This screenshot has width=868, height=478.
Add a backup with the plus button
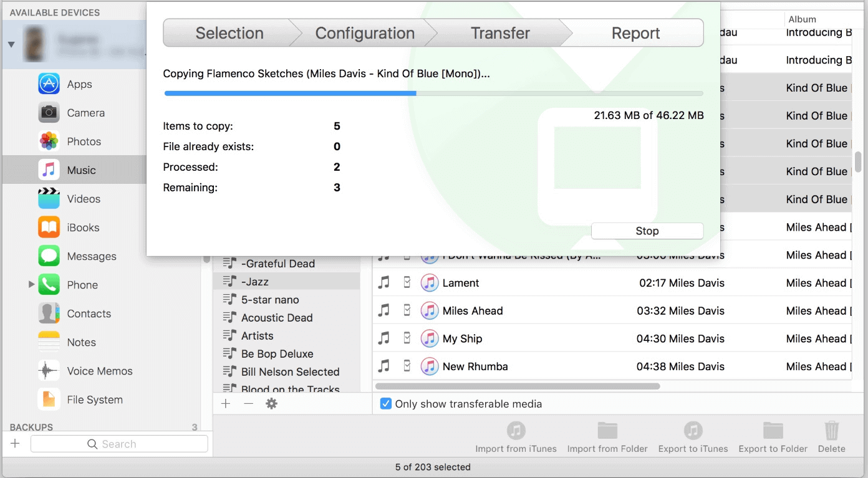point(16,444)
